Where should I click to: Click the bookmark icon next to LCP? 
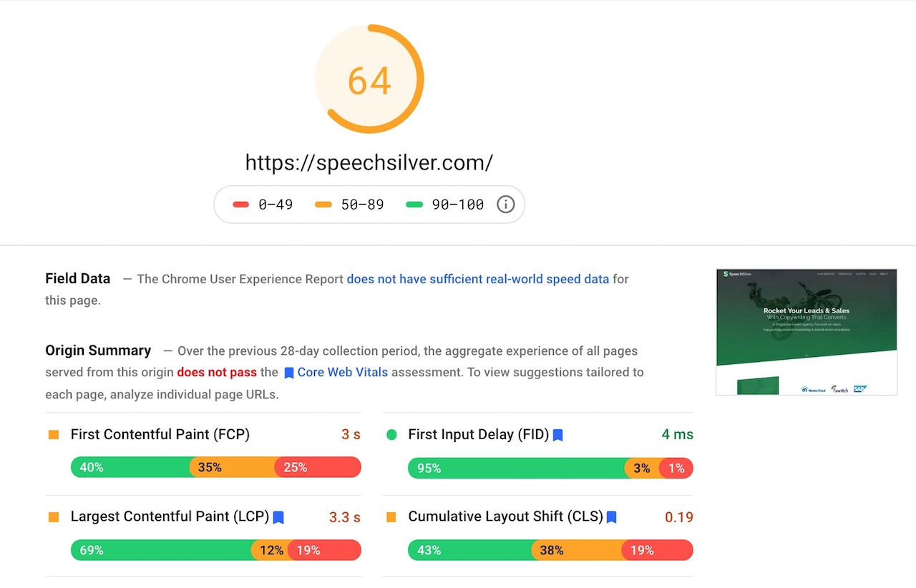[278, 517]
